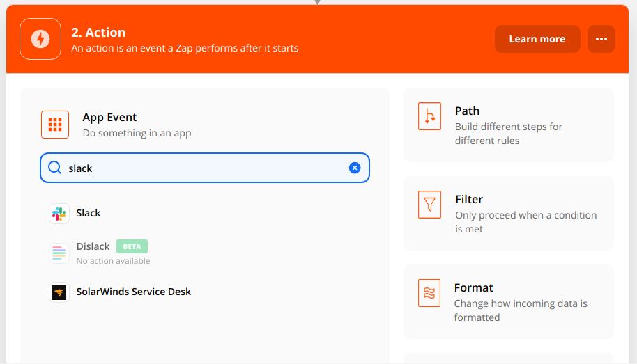
Task: Click the lightning bolt Action icon
Action: (x=40, y=39)
